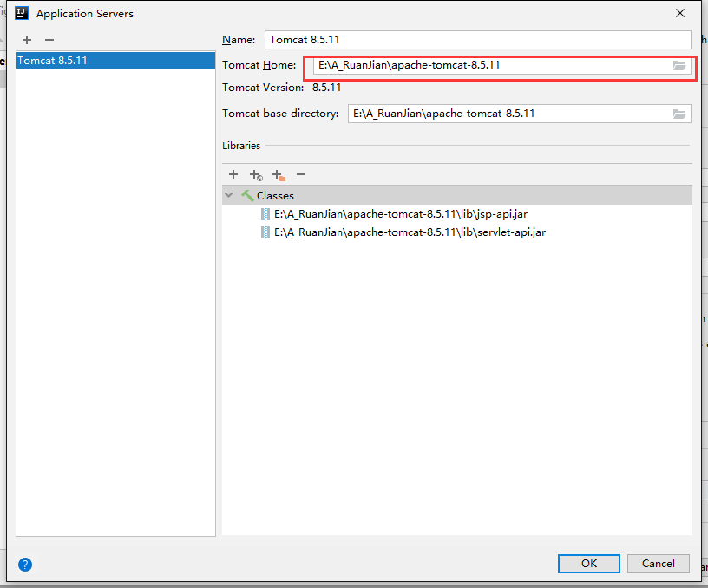The width and height of the screenshot is (708, 588).
Task: Click the Name input field
Action: click(x=478, y=40)
